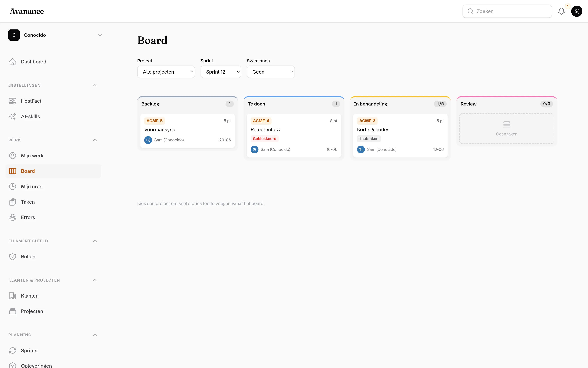Collapse the Klanten & Projecten section

pos(95,280)
